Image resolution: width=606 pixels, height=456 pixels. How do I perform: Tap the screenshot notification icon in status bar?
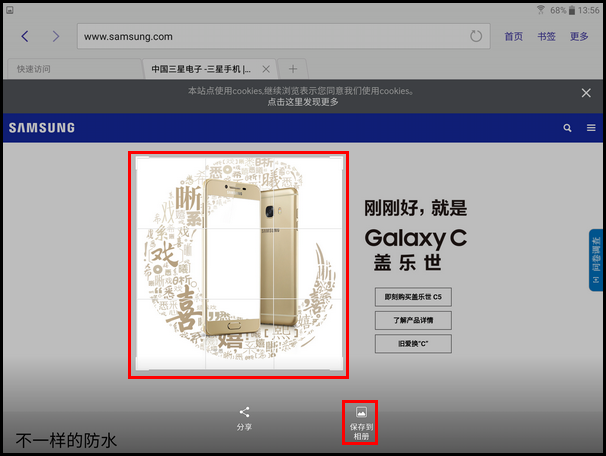pyautogui.click(x=10, y=10)
